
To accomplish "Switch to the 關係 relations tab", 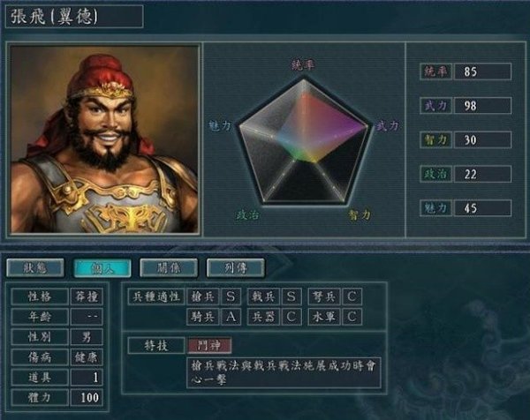I will 169,268.
